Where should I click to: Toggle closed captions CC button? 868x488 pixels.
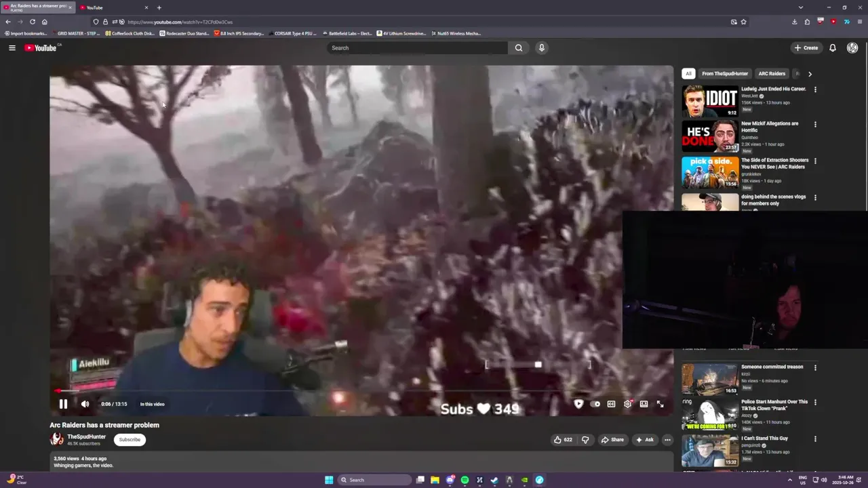click(x=611, y=404)
